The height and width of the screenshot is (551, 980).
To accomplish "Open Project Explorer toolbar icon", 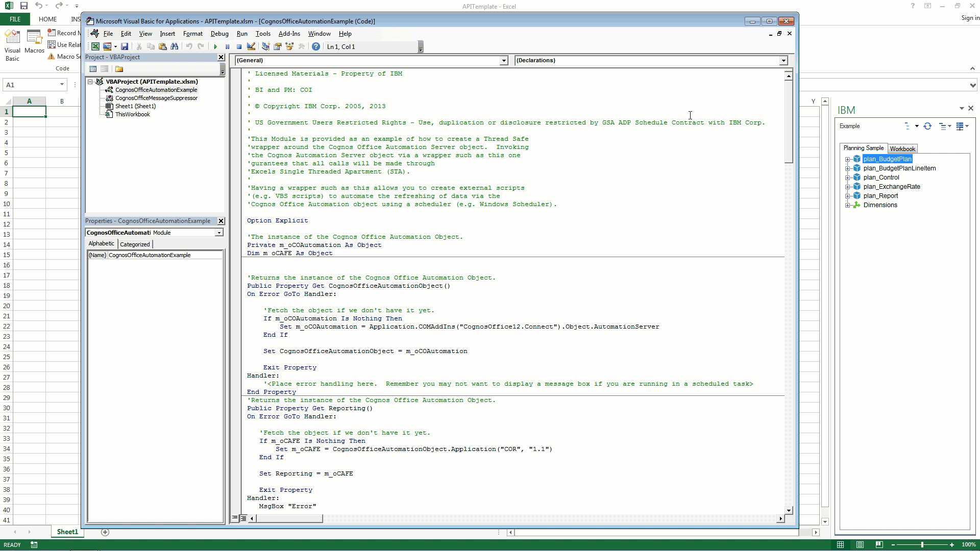I will tap(265, 46).
